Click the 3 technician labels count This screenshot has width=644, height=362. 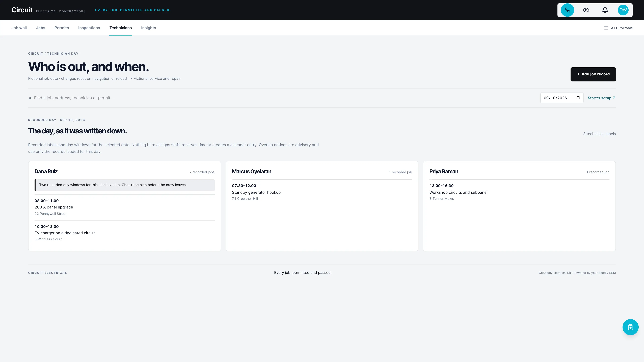point(600,134)
